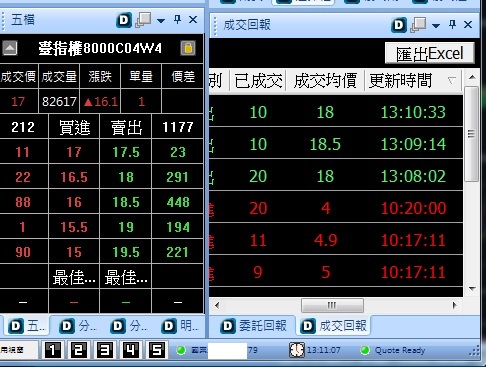Click the window-stack icon in 成交回報 header
486x367 pixels.
tap(418, 25)
